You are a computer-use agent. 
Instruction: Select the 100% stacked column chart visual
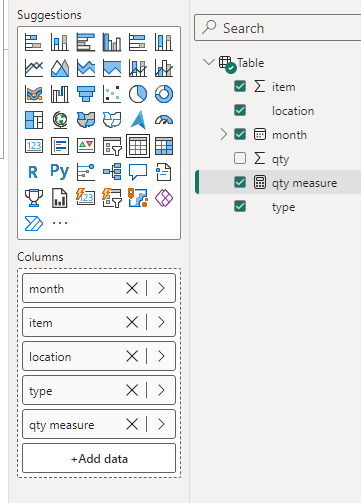point(164,42)
